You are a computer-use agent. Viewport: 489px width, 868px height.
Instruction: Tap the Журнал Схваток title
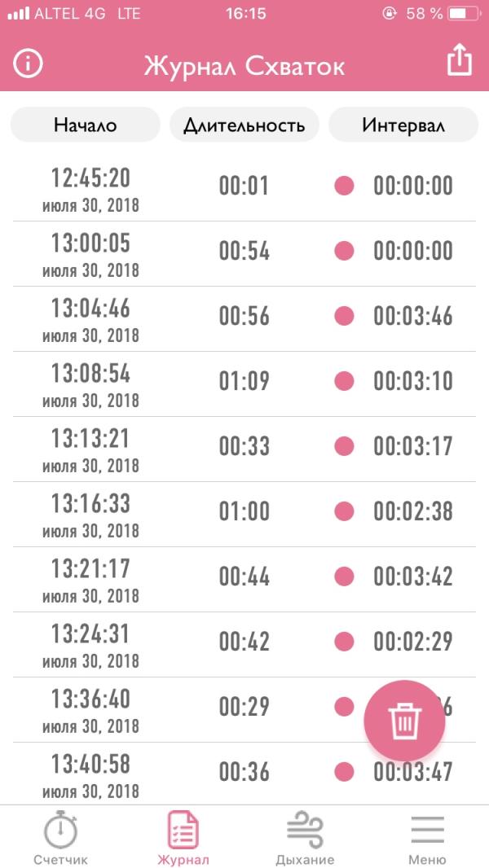coord(244,66)
